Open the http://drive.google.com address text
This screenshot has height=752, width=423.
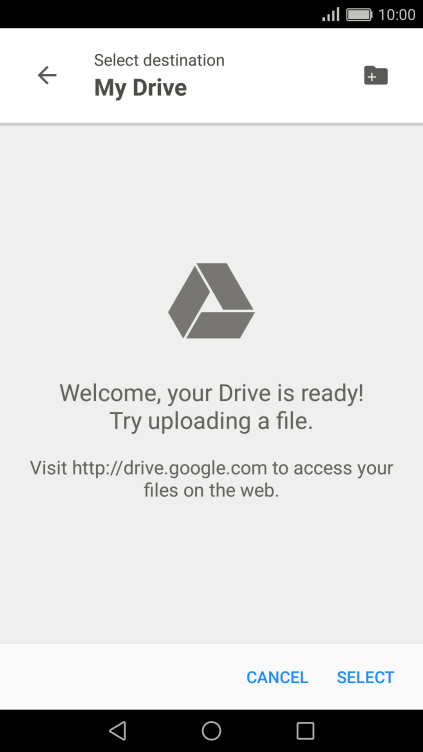tap(169, 468)
